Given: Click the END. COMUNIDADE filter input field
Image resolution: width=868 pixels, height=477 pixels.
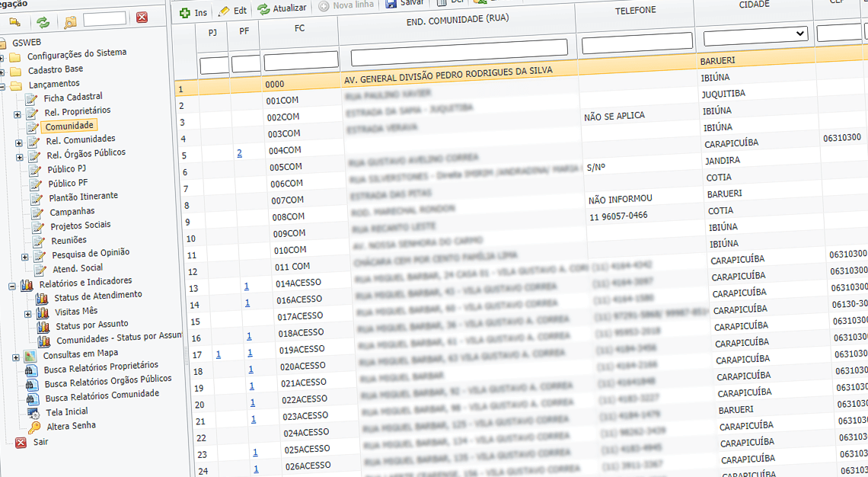Looking at the screenshot, I should click(459, 48).
